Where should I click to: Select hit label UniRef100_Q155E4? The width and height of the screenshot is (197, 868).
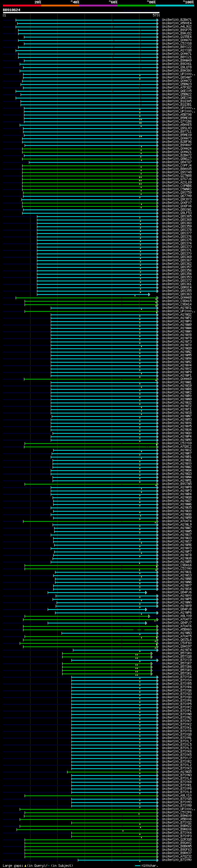pos(176,37)
